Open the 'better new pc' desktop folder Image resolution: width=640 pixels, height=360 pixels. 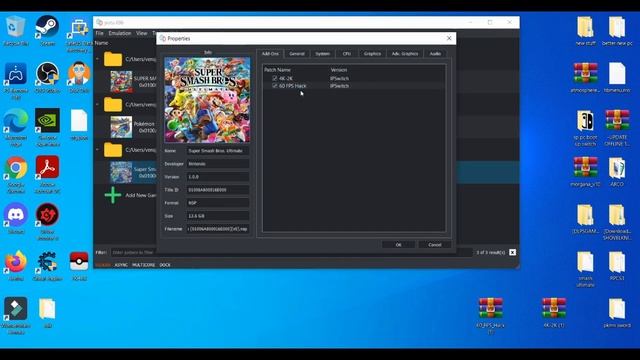pyautogui.click(x=617, y=31)
